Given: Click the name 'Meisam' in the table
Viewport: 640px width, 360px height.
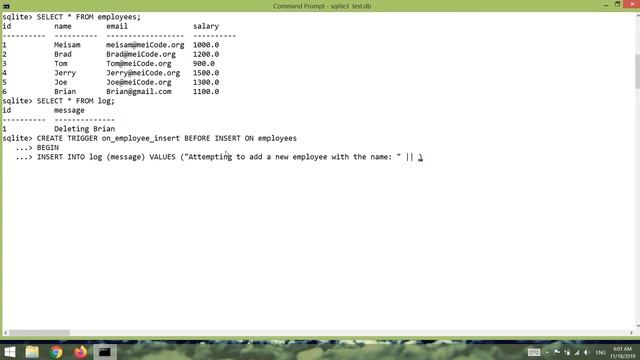Looking at the screenshot, I should 67,45.
